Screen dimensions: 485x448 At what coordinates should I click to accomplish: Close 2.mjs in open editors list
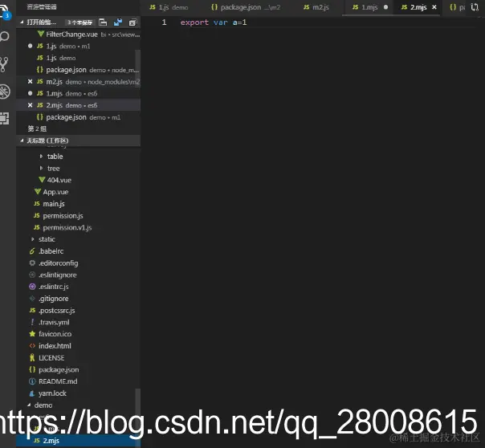pyautogui.click(x=30, y=105)
